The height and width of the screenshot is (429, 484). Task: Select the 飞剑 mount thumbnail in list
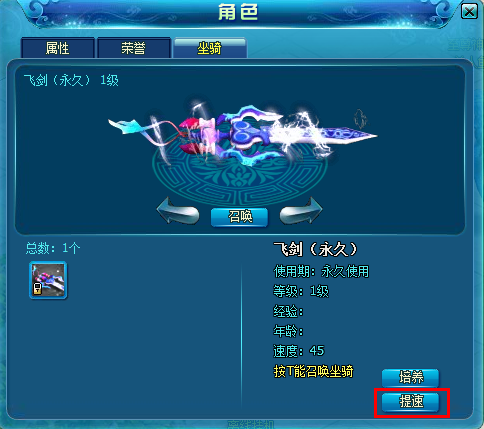click(x=48, y=280)
